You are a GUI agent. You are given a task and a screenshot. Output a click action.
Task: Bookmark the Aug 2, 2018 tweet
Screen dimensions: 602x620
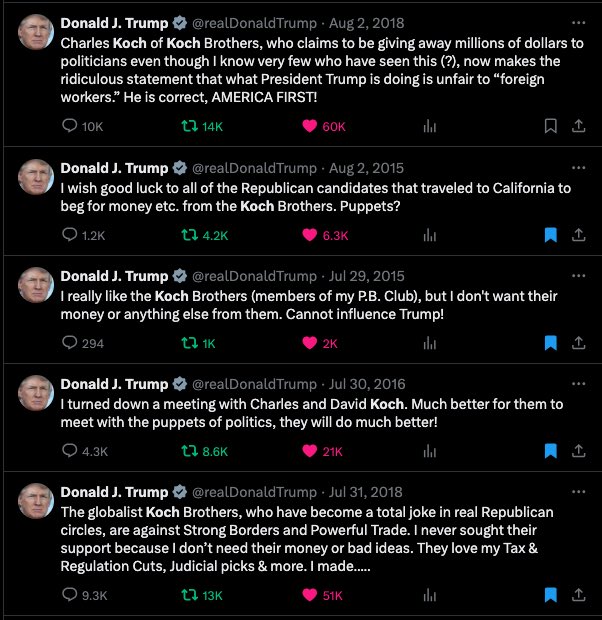(x=549, y=127)
